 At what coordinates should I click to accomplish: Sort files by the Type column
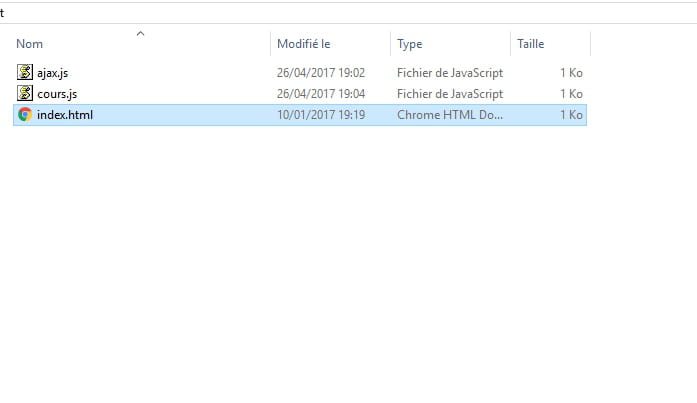pos(409,44)
